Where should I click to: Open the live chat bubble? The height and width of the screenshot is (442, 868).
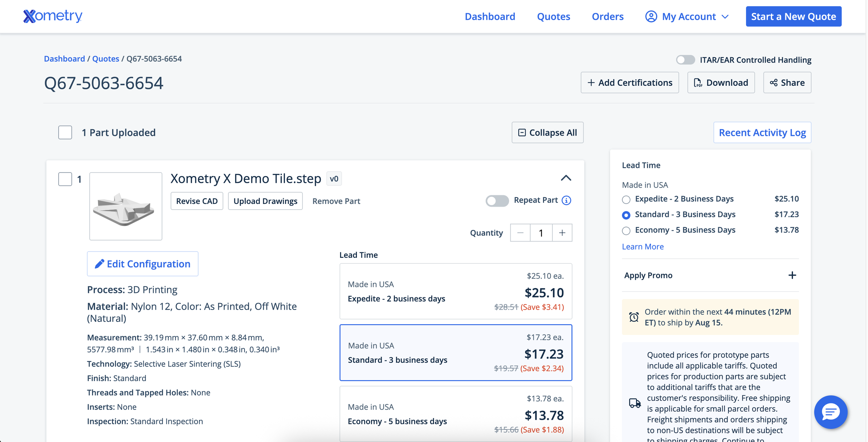tap(830, 412)
